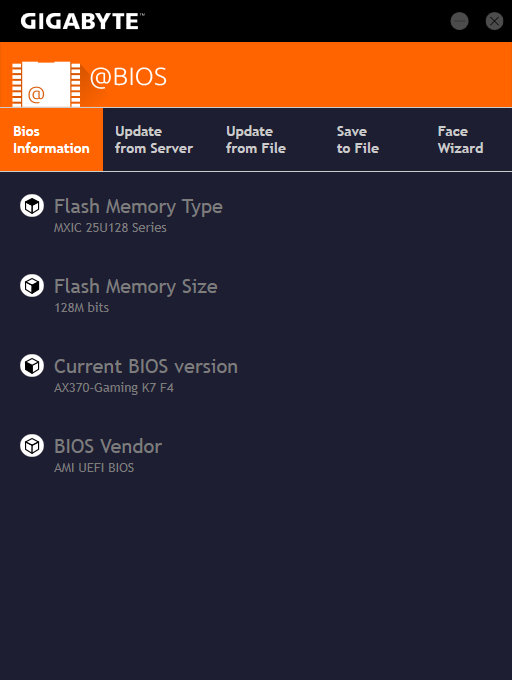Click the Flash Memory Size heading

pos(136,287)
